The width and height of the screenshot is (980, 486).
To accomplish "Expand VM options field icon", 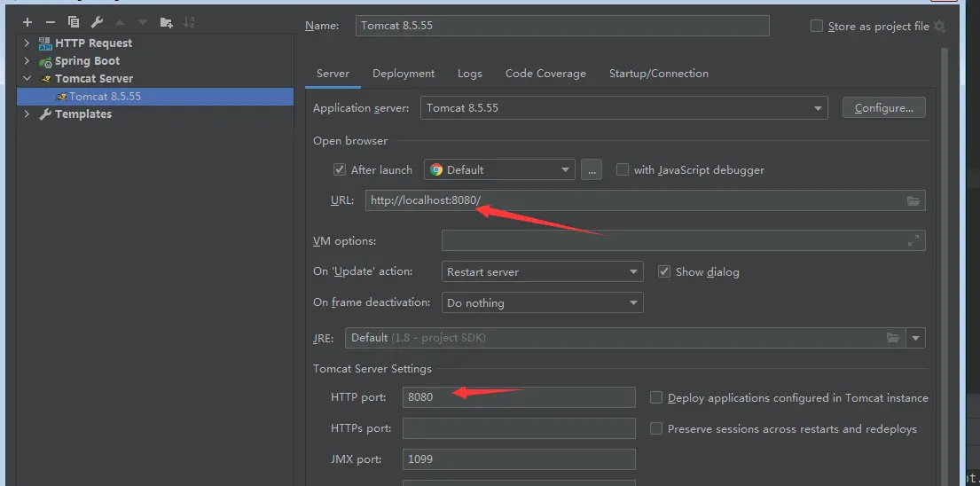I will [x=913, y=240].
